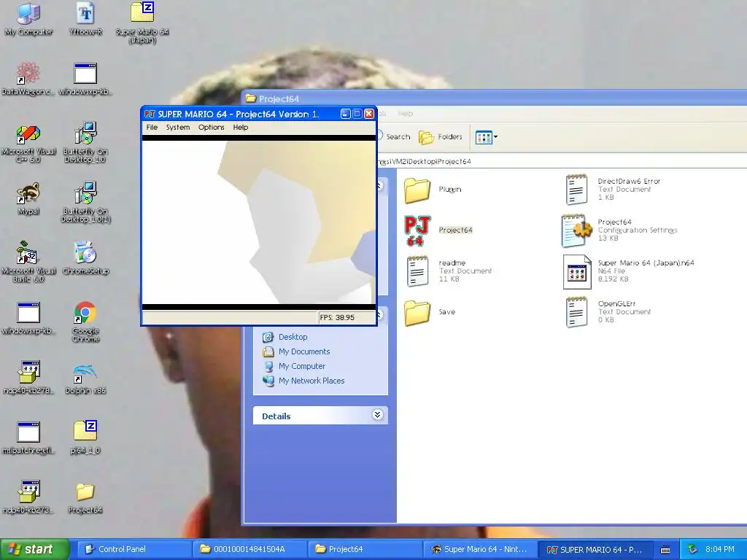
Task: Select the Super Mario 64 (Japan).n64 file
Action: [576, 271]
